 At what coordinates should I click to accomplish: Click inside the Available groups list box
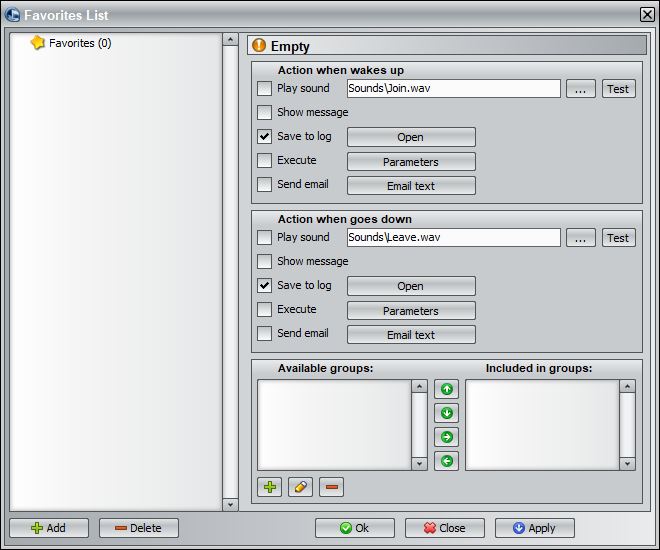pos(334,425)
